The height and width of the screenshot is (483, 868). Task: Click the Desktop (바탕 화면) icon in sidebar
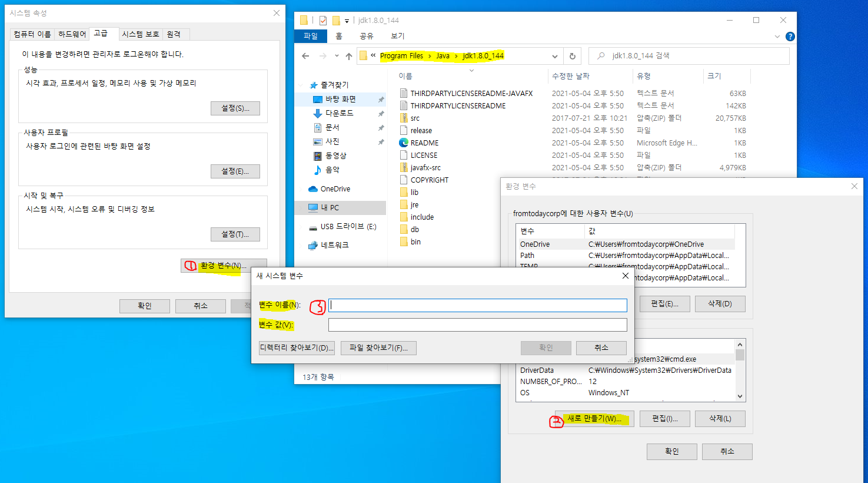point(318,100)
